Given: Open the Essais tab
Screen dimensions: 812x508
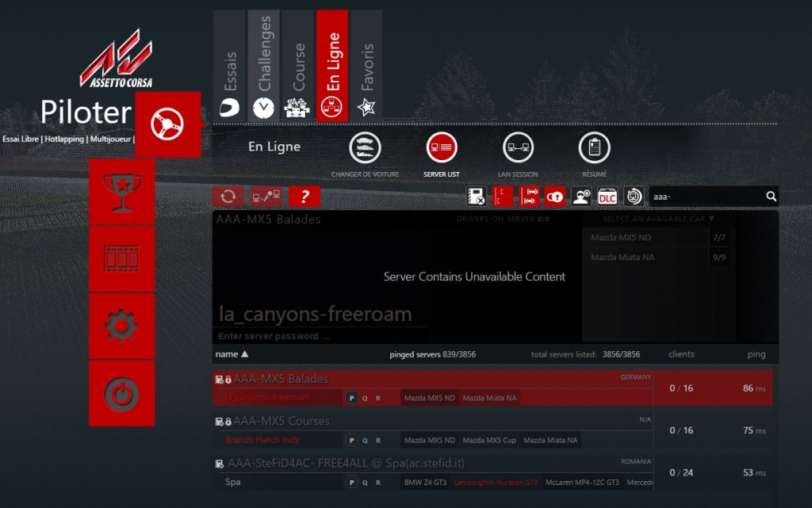Looking at the screenshot, I should pyautogui.click(x=229, y=67).
